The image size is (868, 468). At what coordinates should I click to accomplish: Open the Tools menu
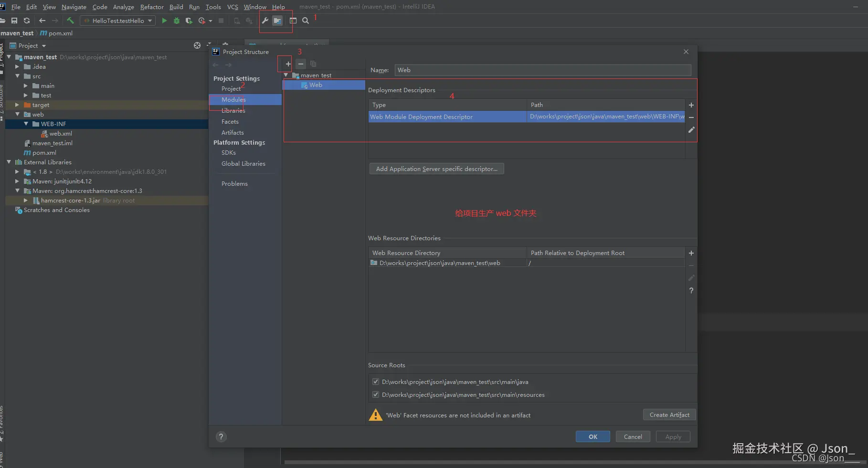click(x=213, y=7)
